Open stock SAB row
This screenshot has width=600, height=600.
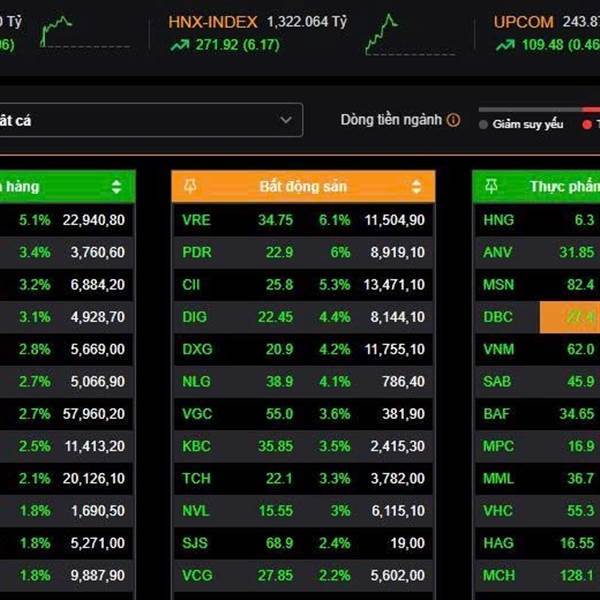point(538,382)
